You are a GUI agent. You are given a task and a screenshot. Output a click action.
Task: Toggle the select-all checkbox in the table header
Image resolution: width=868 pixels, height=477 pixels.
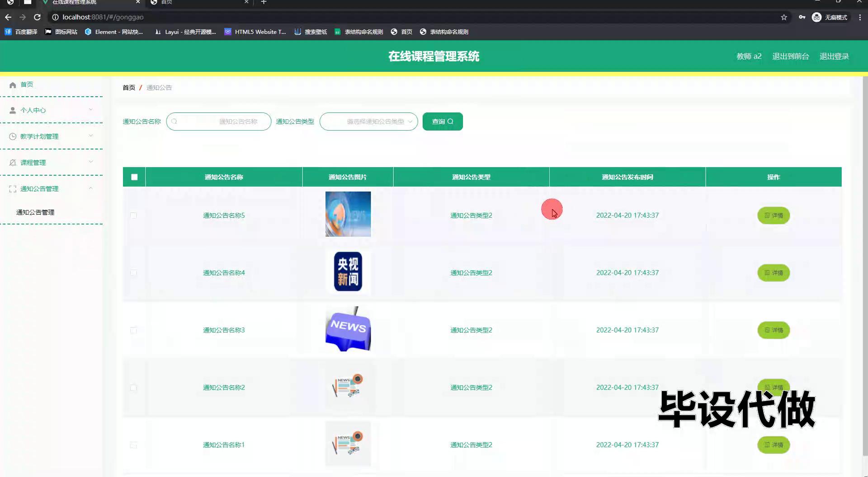click(134, 177)
